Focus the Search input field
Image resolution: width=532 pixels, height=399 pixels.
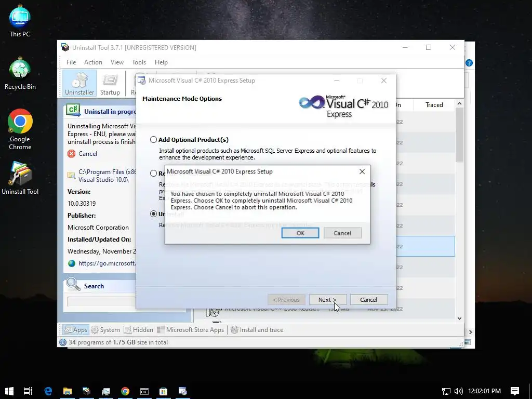pos(102,302)
